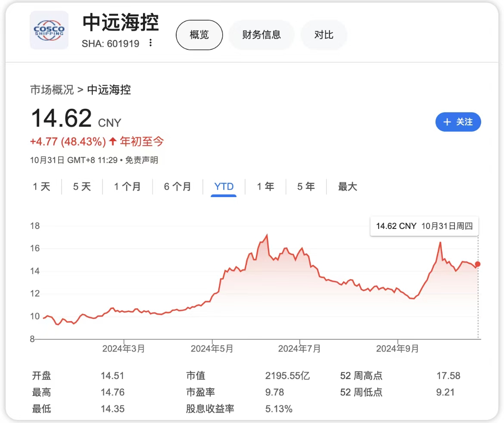Click the 52 周低点 value 9.21
This screenshot has height=423, width=504.
[445, 392]
